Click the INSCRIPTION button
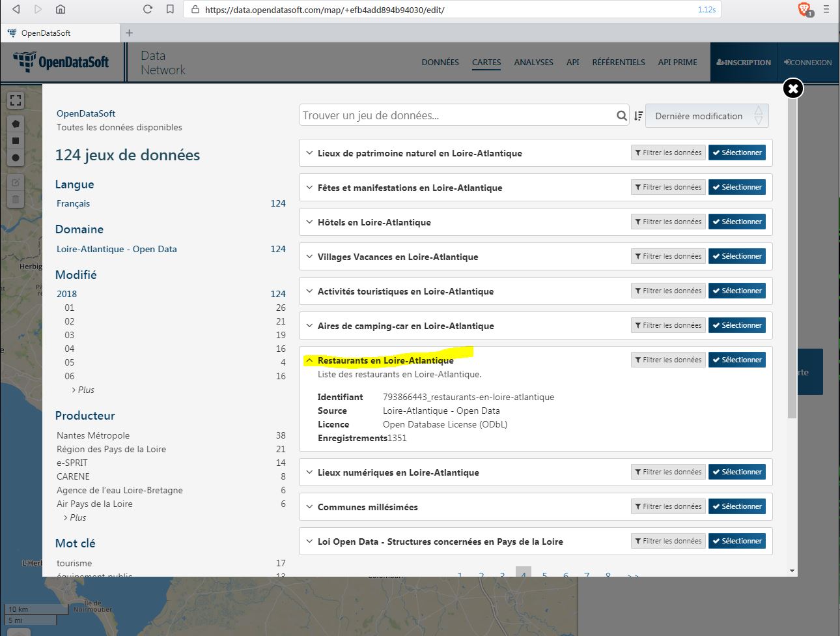 click(743, 63)
